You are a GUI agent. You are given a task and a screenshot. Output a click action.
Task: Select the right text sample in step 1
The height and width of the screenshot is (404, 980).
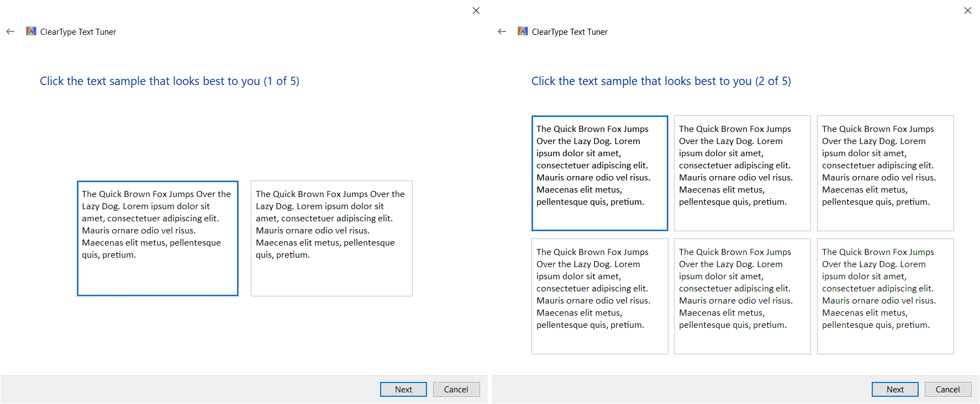click(x=331, y=238)
